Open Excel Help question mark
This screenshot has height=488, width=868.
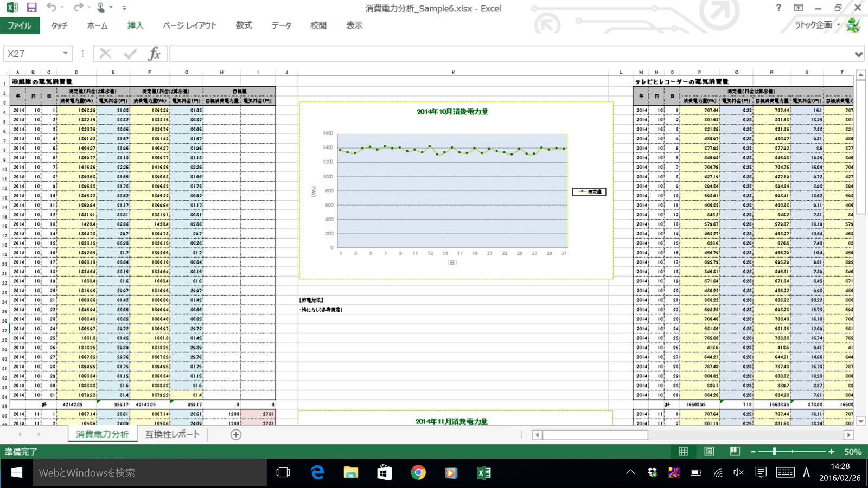pyautogui.click(x=778, y=8)
